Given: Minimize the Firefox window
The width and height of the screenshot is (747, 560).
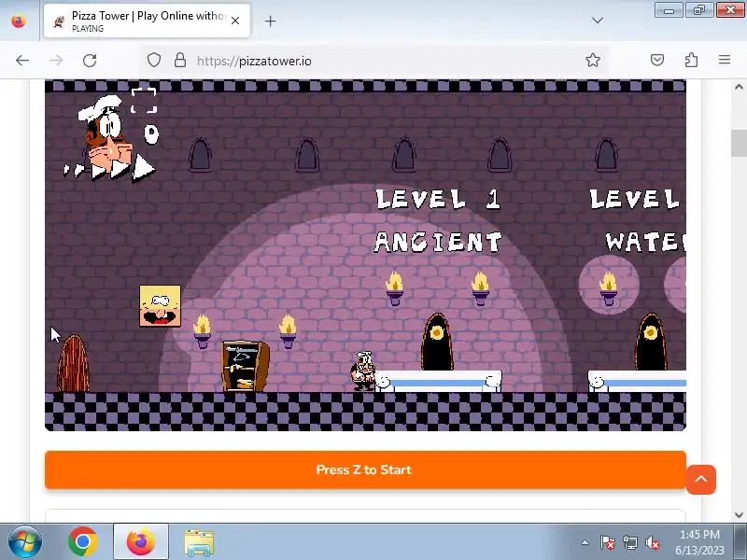Looking at the screenshot, I should coord(669,10).
